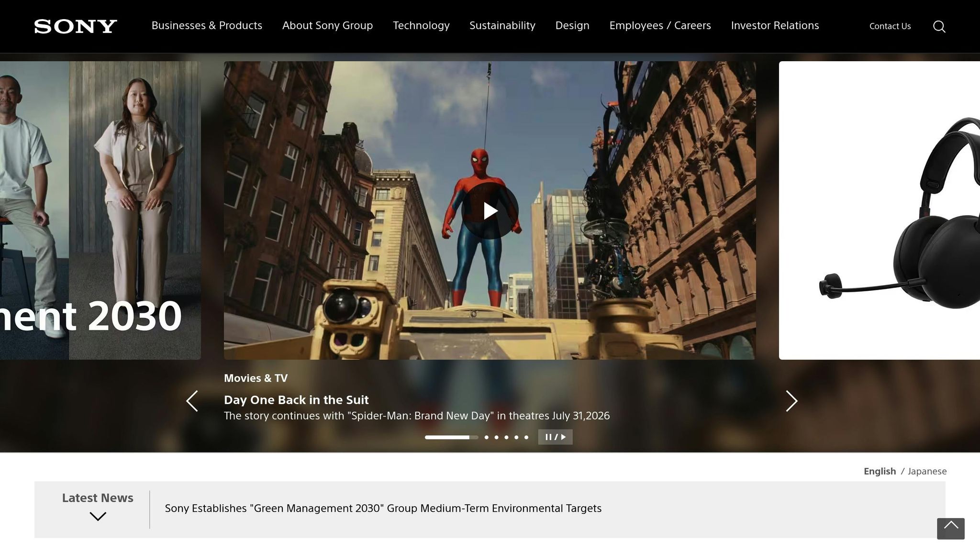Jump to second carousel dot
The height and width of the screenshot is (551, 980).
click(x=486, y=437)
